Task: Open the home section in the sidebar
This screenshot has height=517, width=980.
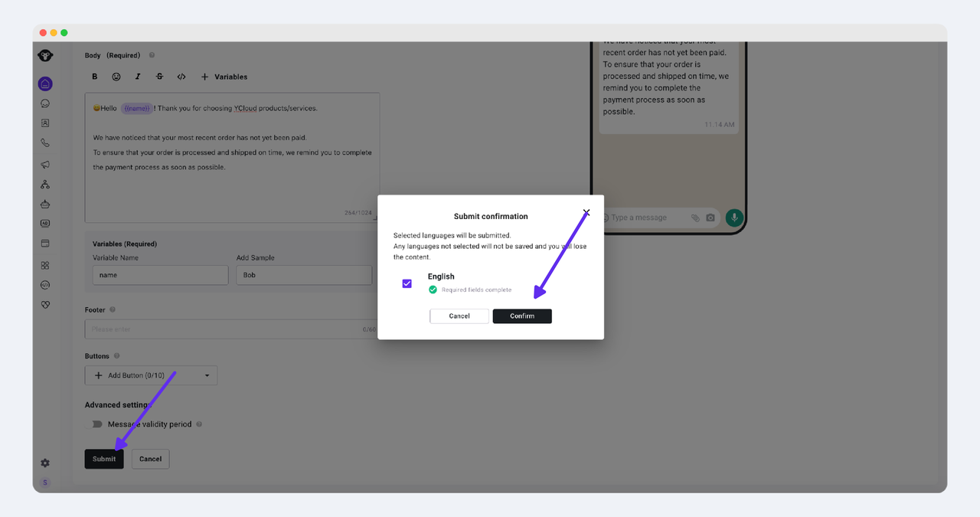Action: pyautogui.click(x=45, y=83)
